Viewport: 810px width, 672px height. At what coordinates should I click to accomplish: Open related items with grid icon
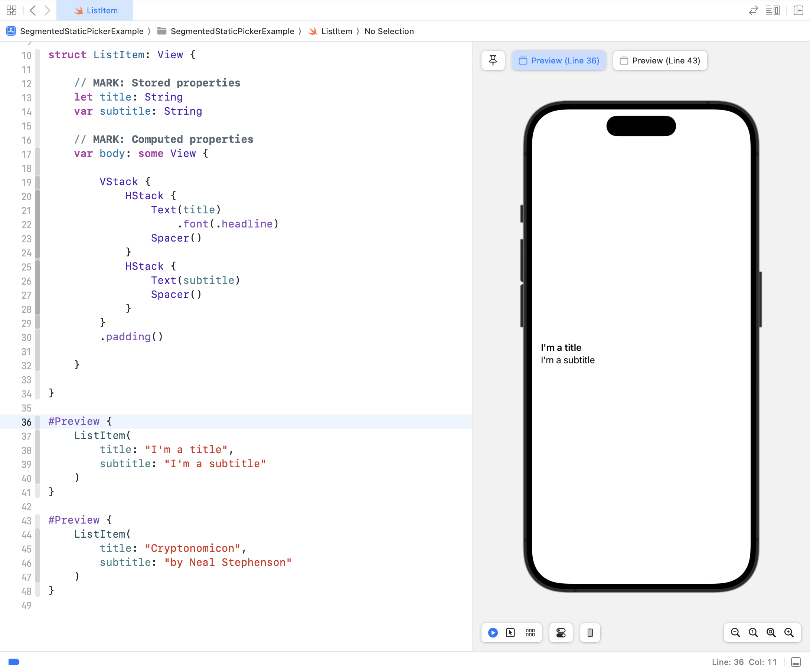point(11,10)
